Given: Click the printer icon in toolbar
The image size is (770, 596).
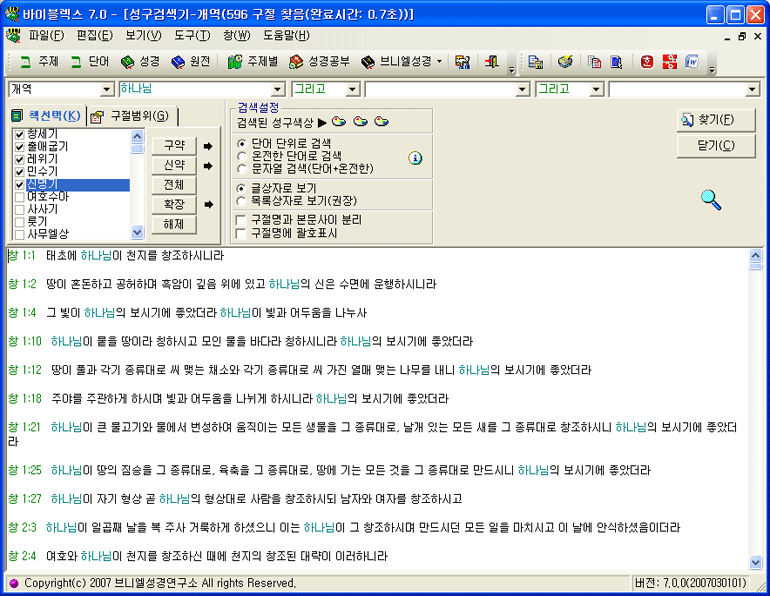Looking at the screenshot, I should [565, 62].
